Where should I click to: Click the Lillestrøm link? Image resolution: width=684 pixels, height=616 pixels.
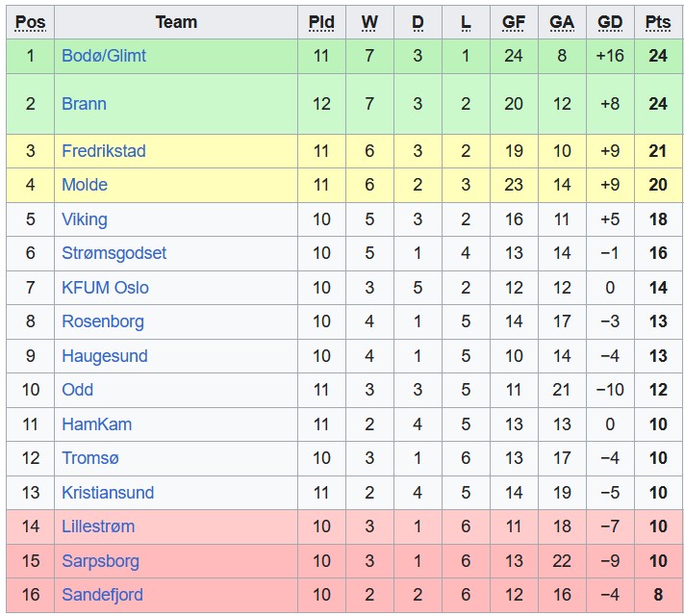point(98,526)
